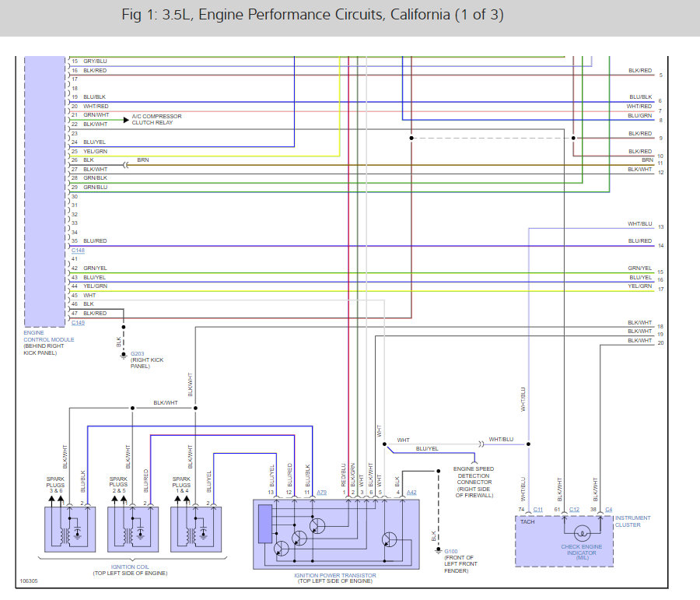The image size is (700, 600).
Task: Click the 'RED/BLU' wire label at pin 1
Action: tap(344, 475)
